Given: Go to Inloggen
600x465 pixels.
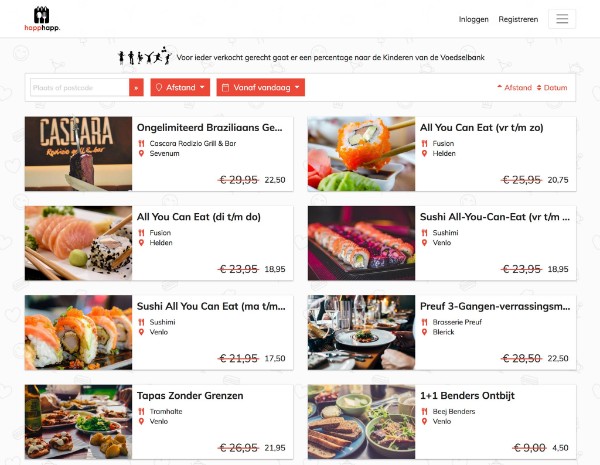Looking at the screenshot, I should (474, 19).
